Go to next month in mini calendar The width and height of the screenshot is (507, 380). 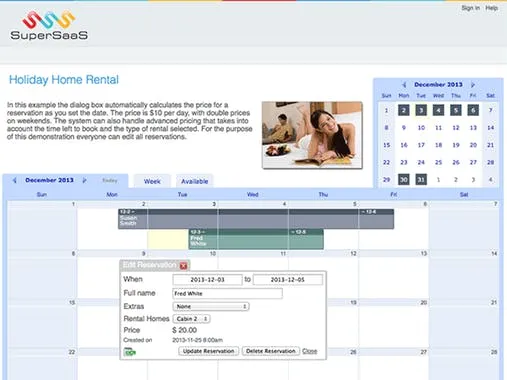coord(473,85)
